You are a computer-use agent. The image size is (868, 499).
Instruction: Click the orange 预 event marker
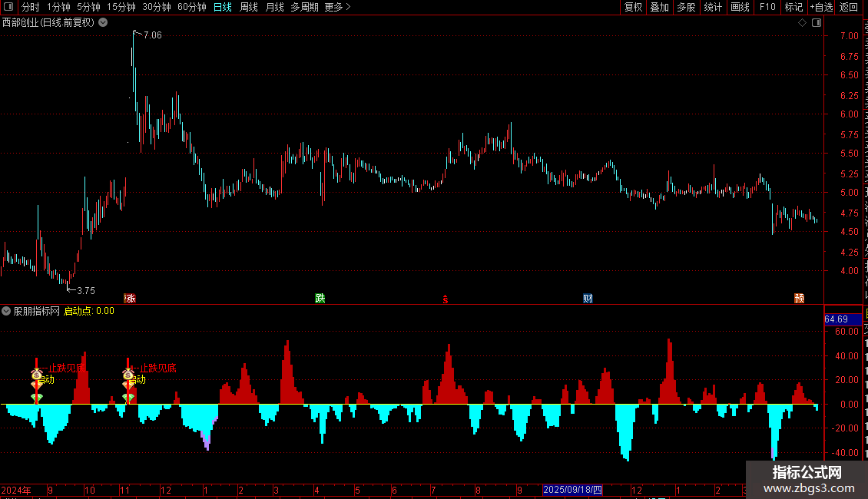pos(800,298)
